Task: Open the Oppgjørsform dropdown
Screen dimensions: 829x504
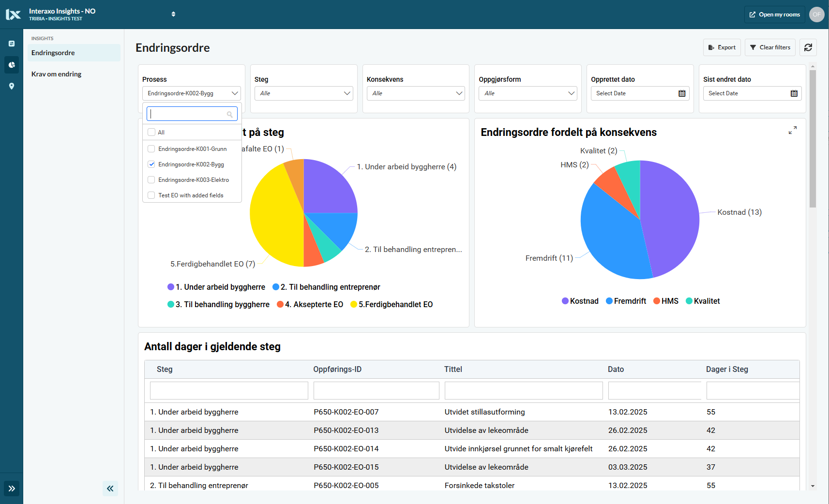Action: coord(528,93)
